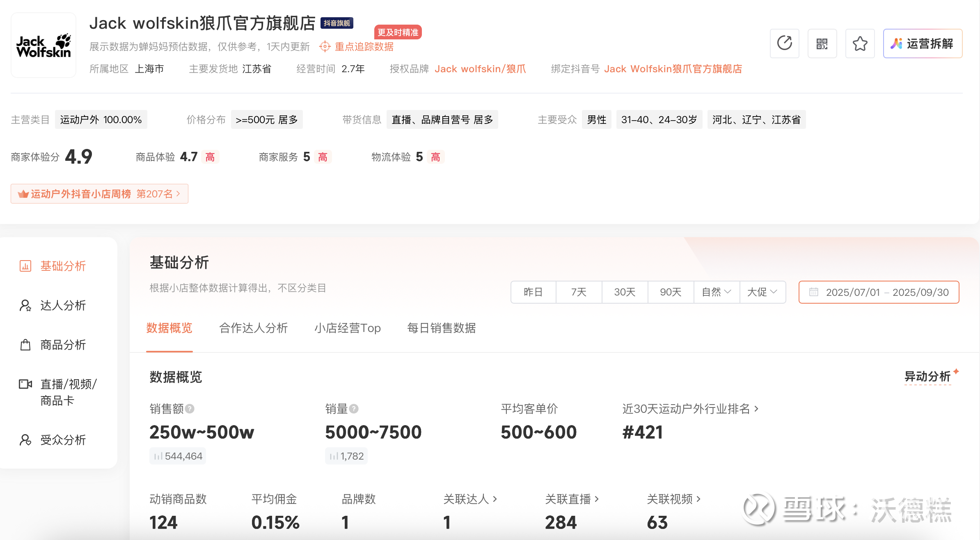Screen dimensions: 980x540
Task: Open 重点追踪数据 target icon link
Action: (x=325, y=46)
